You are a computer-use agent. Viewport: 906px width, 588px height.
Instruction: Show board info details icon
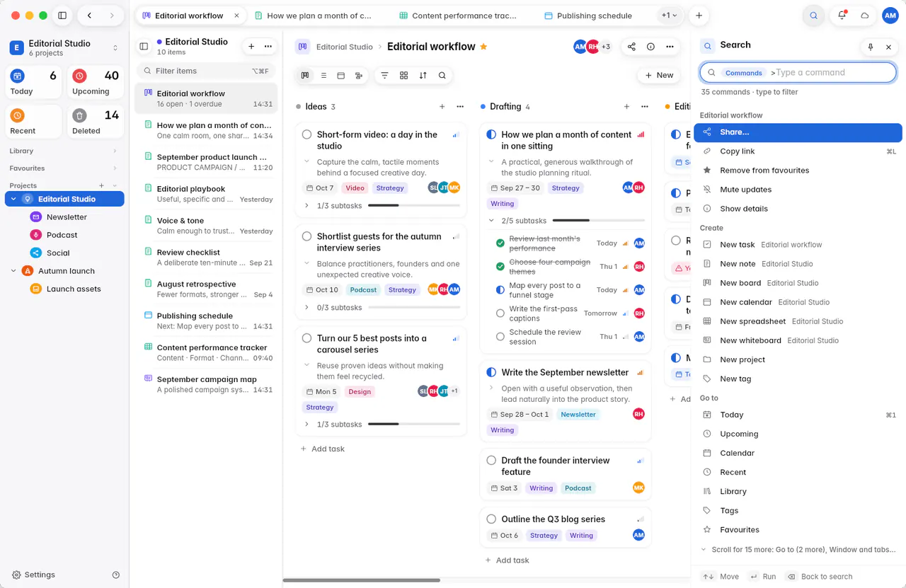coord(650,47)
